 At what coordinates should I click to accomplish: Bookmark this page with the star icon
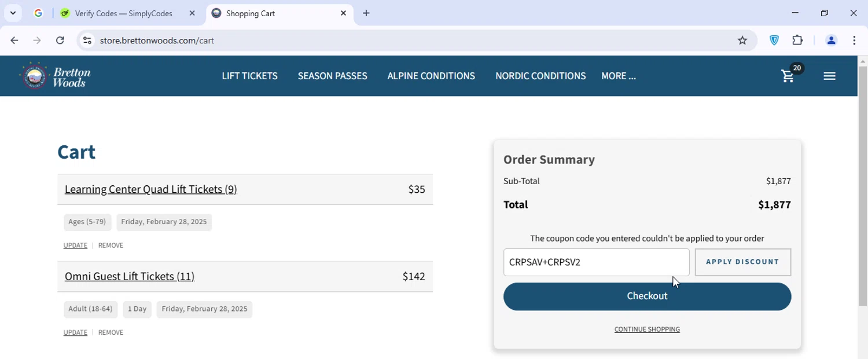click(x=742, y=41)
